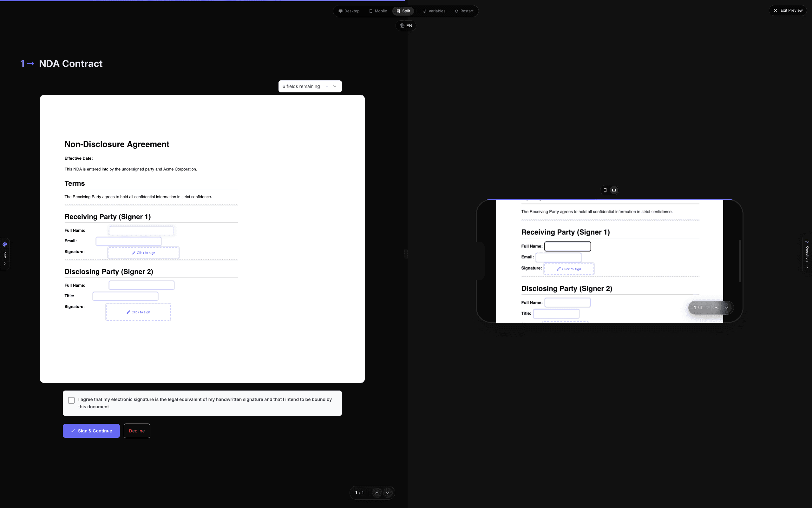Select the Split preview mode
The width and height of the screenshot is (812, 508).
[403, 11]
